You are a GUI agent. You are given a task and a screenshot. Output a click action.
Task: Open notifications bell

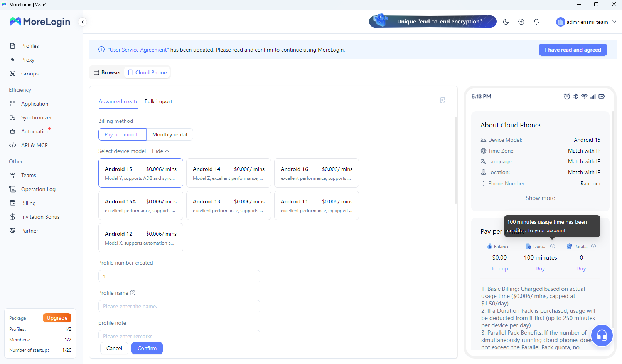tap(536, 22)
